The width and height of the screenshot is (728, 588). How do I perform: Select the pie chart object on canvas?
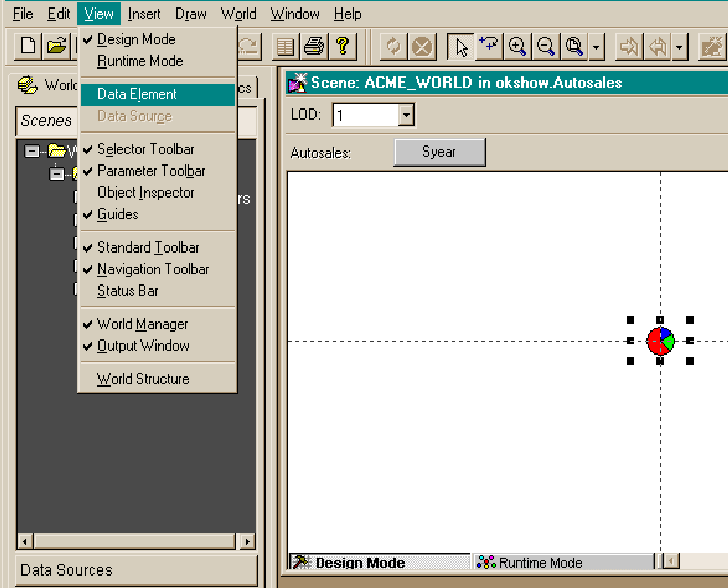pos(660,341)
